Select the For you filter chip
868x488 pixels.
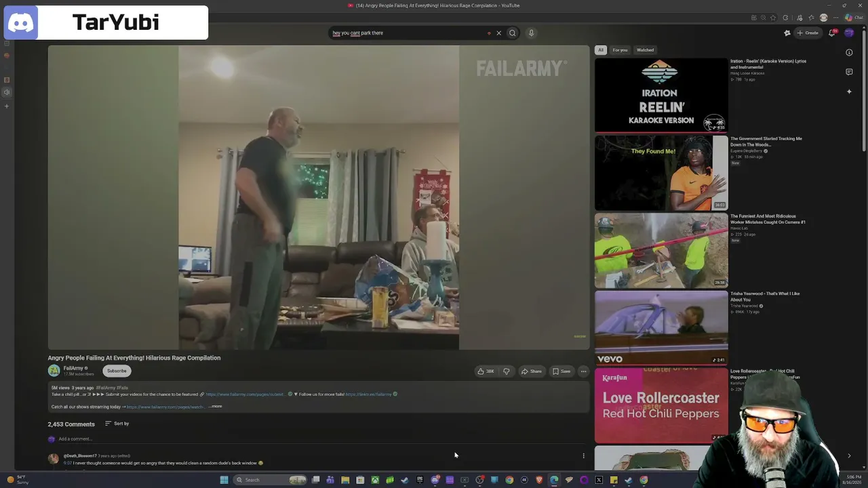click(x=620, y=50)
